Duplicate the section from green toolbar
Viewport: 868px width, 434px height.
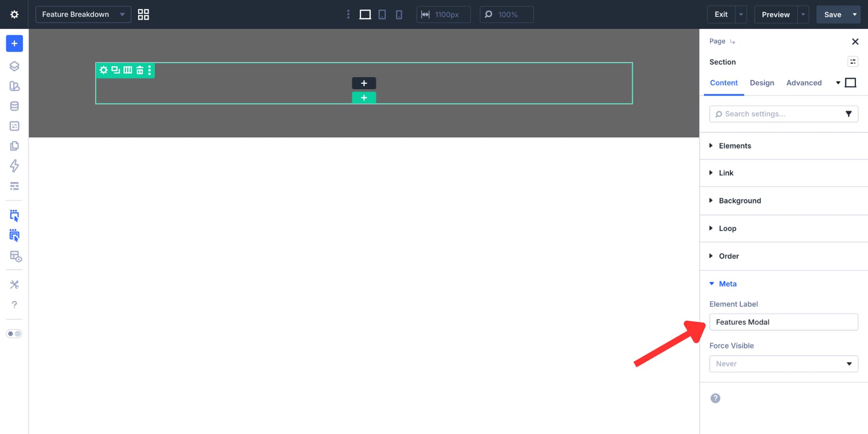tap(116, 70)
